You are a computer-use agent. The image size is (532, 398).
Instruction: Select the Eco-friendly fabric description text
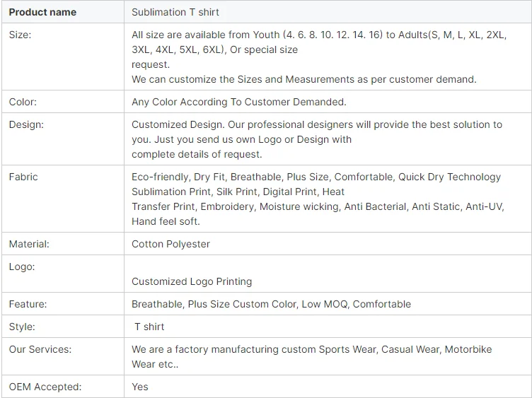pyautogui.click(x=316, y=199)
